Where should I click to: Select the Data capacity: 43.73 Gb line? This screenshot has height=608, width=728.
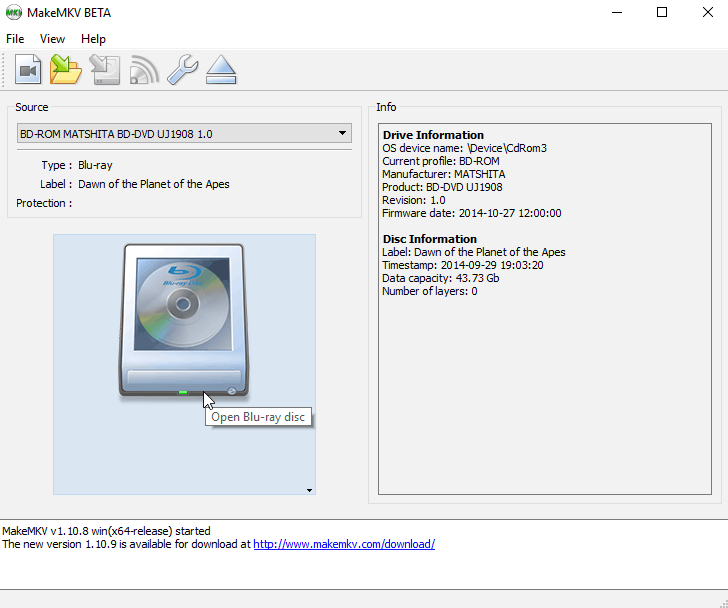pos(441,278)
